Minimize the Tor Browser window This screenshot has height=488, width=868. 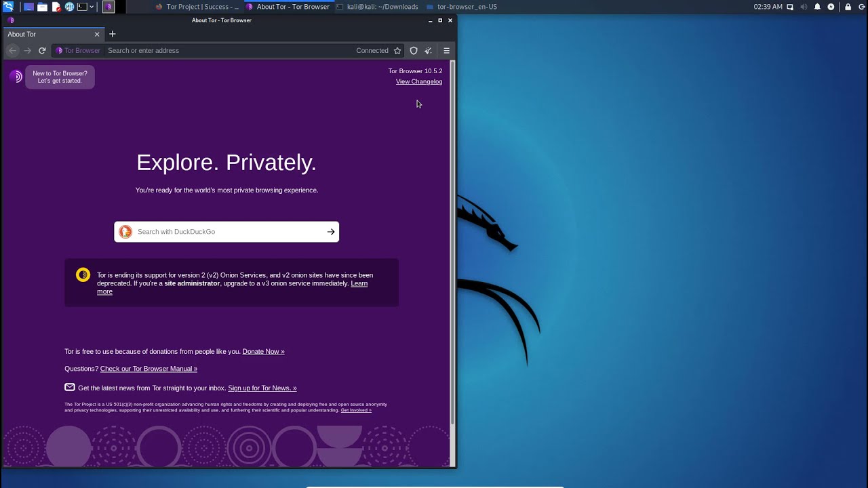430,20
